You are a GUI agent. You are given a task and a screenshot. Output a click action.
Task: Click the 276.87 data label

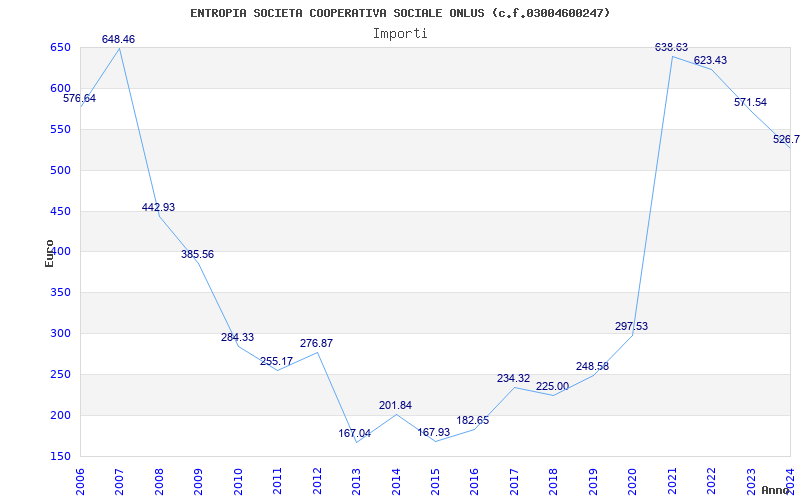tap(316, 343)
